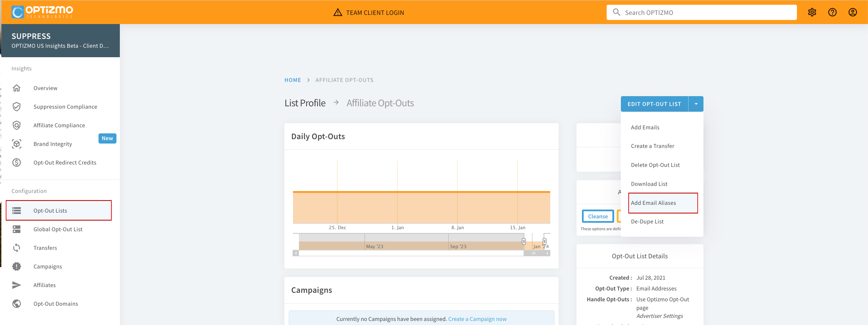Viewport: 868px width, 325px height.
Task: Expand the Edit Opt-Out List dropdown arrow
Action: point(696,104)
